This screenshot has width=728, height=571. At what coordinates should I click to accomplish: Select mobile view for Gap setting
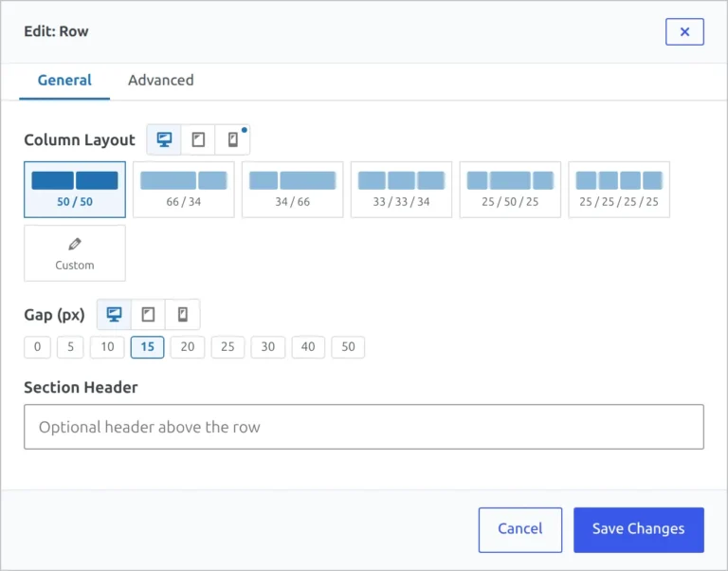point(182,315)
